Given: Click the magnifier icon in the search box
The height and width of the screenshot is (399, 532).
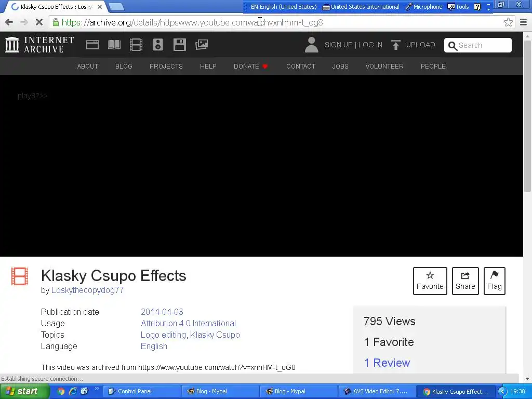Looking at the screenshot, I should (x=453, y=46).
